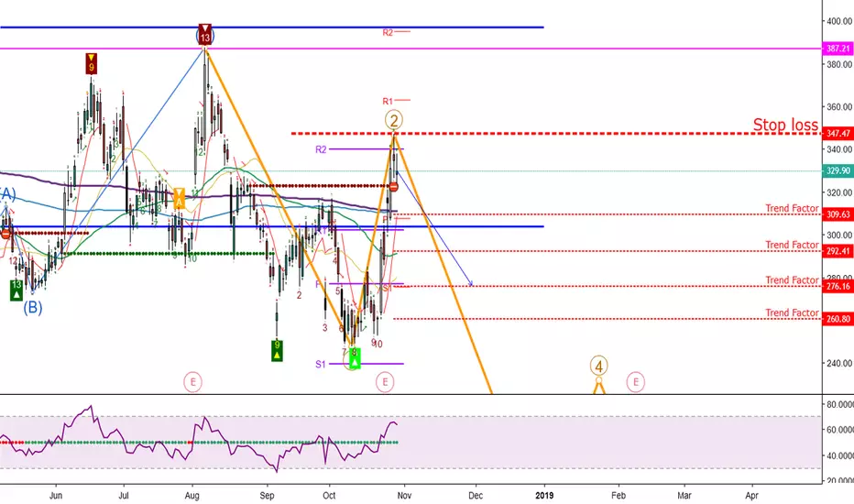The width and height of the screenshot is (854, 504).
Task: Select Trend Factor text above 309.63 line
Action: click(792, 208)
